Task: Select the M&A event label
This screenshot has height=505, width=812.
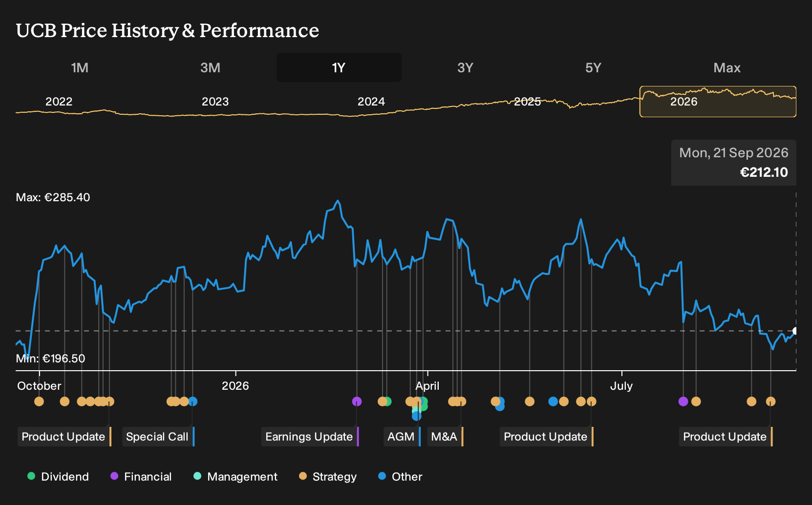Action: pyautogui.click(x=445, y=437)
